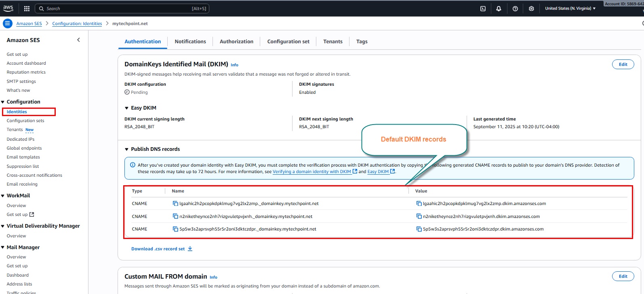The width and height of the screenshot is (644, 294).
Task: Open Cross-account notifications in the sidebar
Action: point(34,175)
